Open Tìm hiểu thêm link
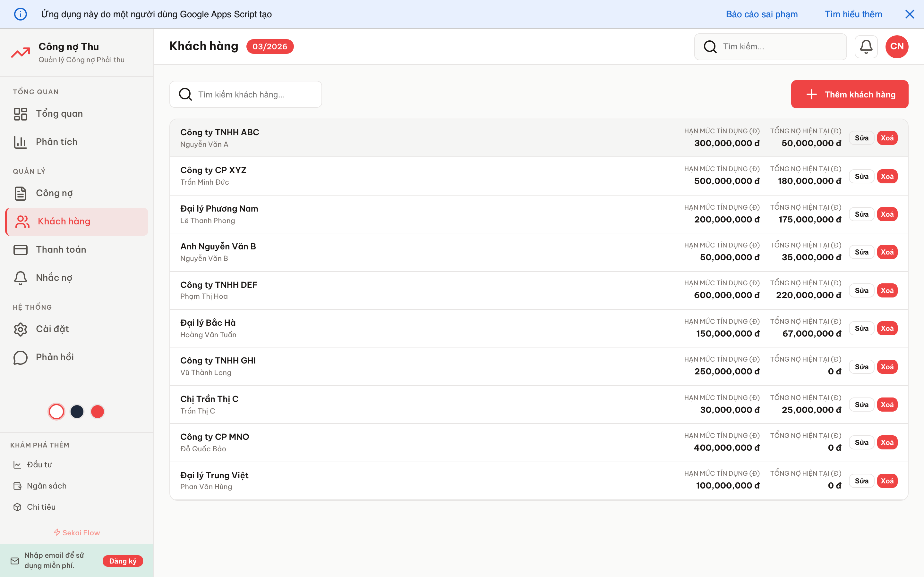Image resolution: width=924 pixels, height=577 pixels. (853, 14)
